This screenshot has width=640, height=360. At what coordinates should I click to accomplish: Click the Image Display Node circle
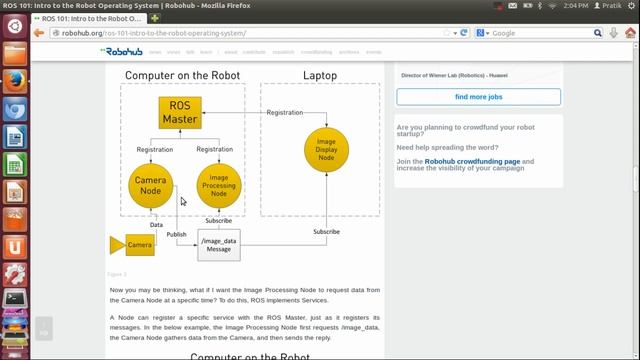[x=326, y=149]
